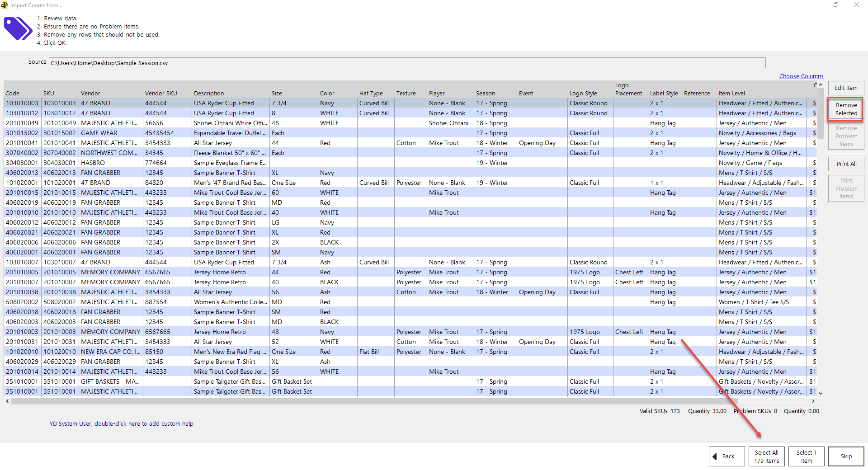Restore down the window
868x470 pixels.
point(836,5)
